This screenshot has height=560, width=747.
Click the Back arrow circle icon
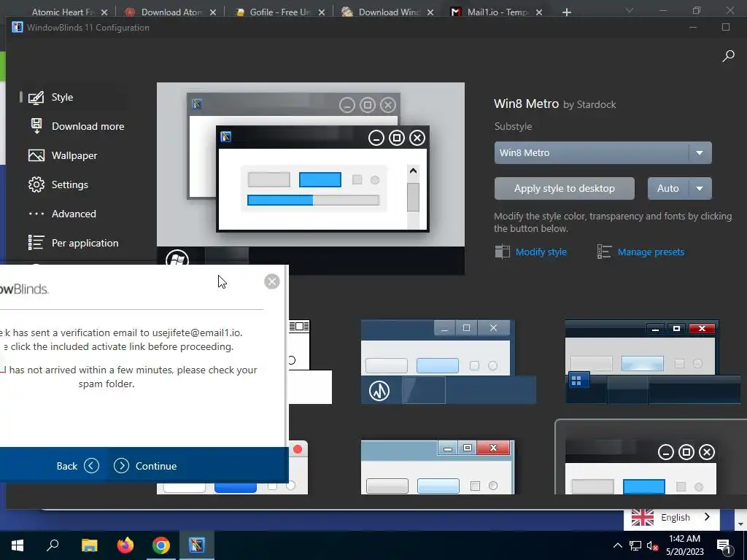(91, 466)
